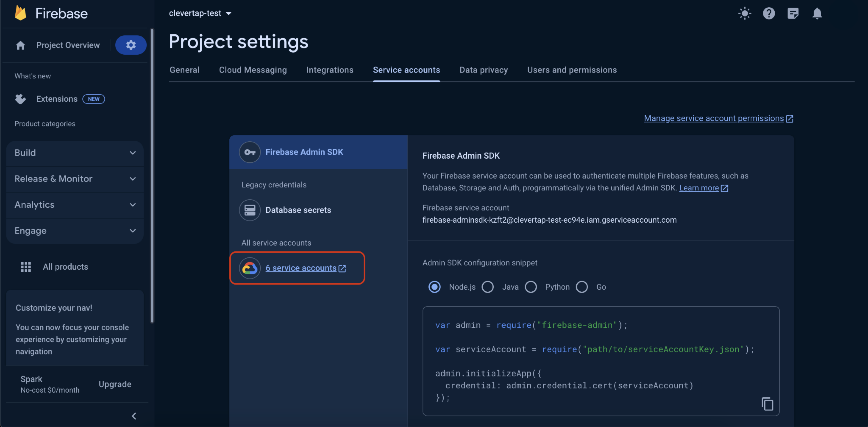Select the Python radio button
The height and width of the screenshot is (427, 868).
pos(531,287)
